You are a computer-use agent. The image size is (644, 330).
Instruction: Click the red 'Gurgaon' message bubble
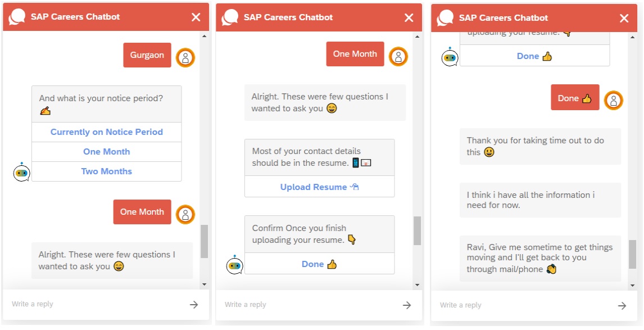tap(147, 55)
